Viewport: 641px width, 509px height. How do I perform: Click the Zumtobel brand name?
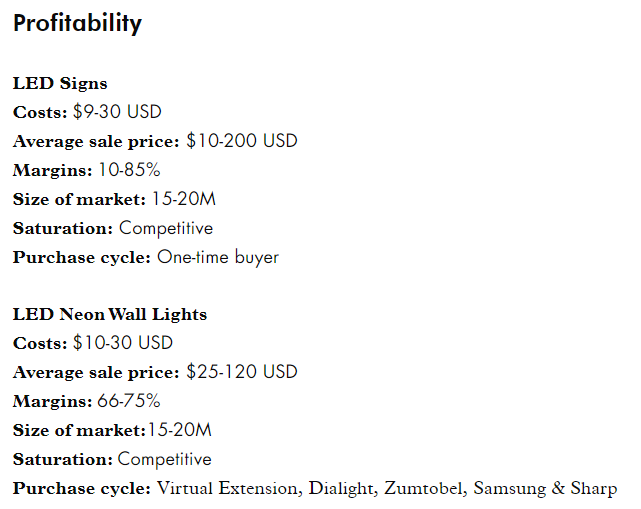point(426,489)
